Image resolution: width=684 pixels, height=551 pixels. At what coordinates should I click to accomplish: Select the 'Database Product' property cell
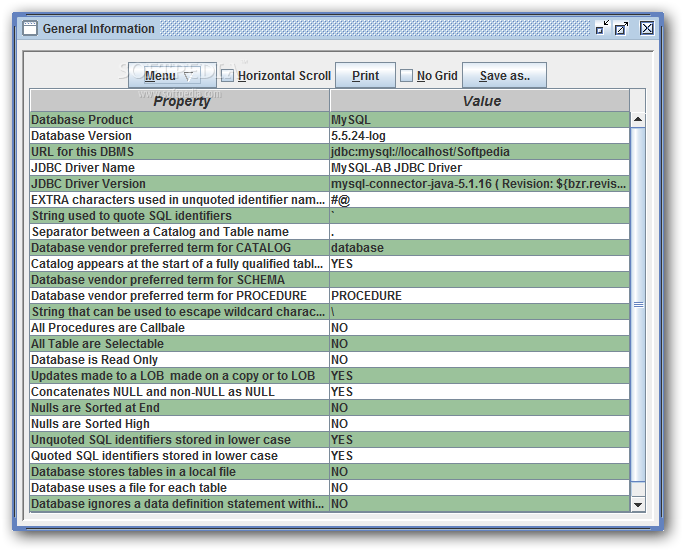[x=180, y=120]
